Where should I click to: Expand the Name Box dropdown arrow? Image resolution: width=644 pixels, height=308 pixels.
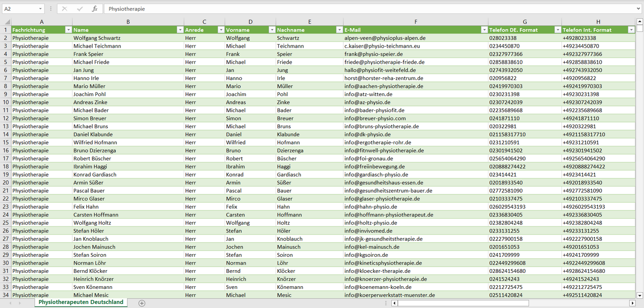point(40,9)
